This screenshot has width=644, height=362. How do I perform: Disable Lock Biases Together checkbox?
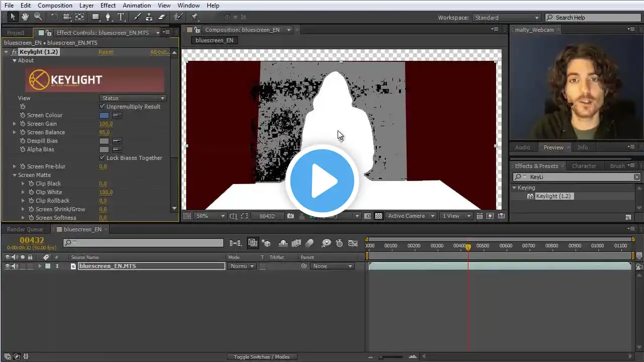click(103, 158)
